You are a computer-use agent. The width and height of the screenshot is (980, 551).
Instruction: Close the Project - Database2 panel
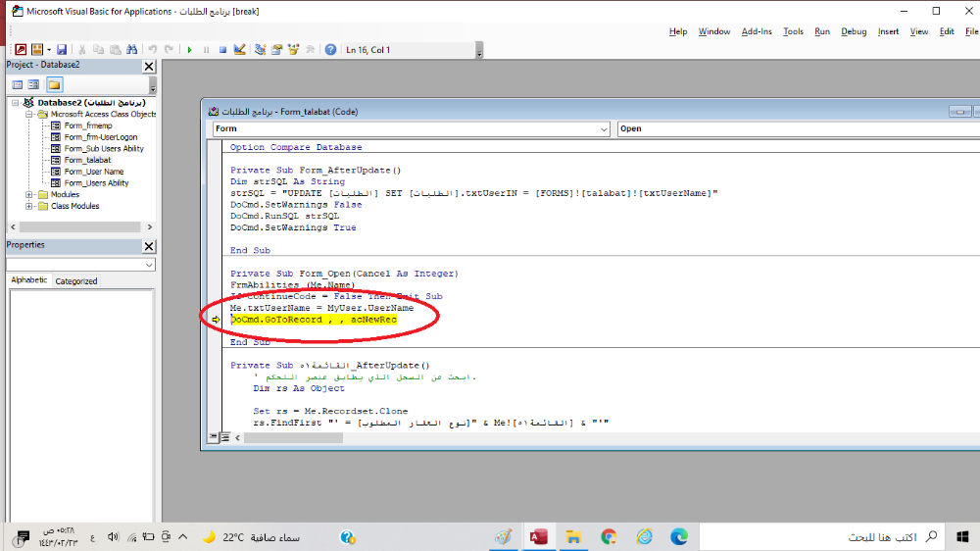(x=149, y=67)
